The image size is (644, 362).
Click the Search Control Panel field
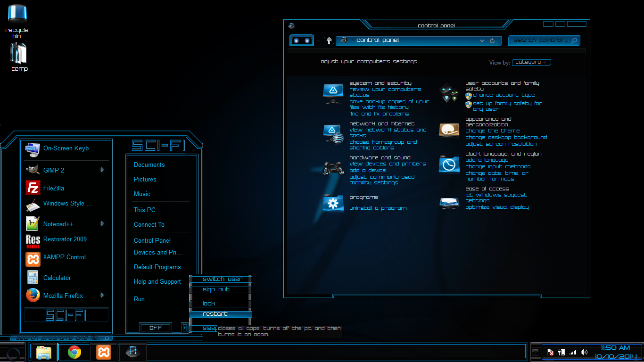pyautogui.click(x=544, y=41)
